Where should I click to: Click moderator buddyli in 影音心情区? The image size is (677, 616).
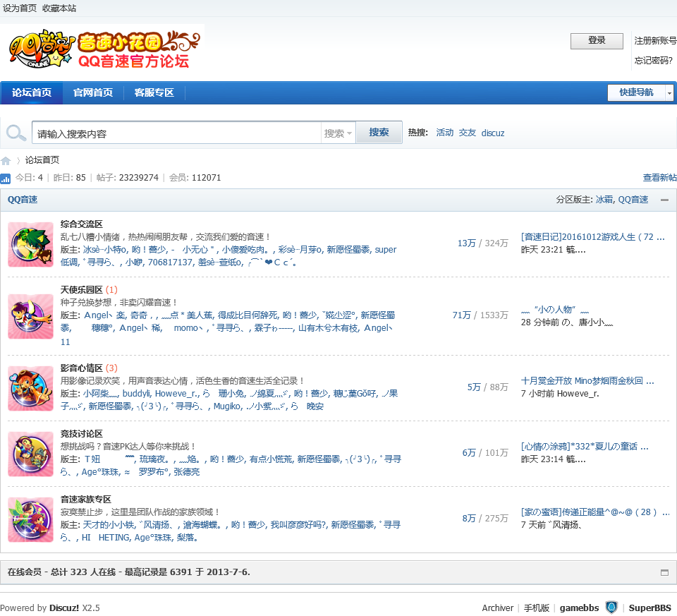pos(136,394)
